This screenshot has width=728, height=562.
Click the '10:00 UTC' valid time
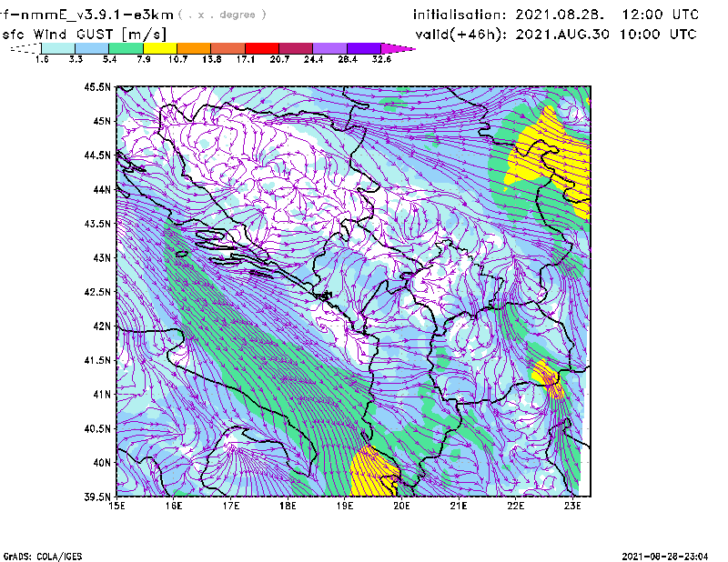click(658, 35)
